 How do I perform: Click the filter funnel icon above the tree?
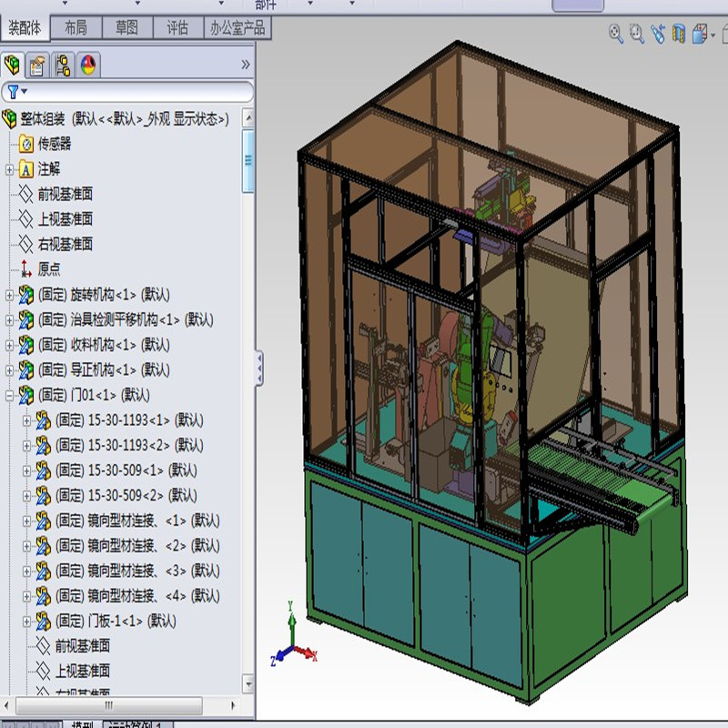11,92
